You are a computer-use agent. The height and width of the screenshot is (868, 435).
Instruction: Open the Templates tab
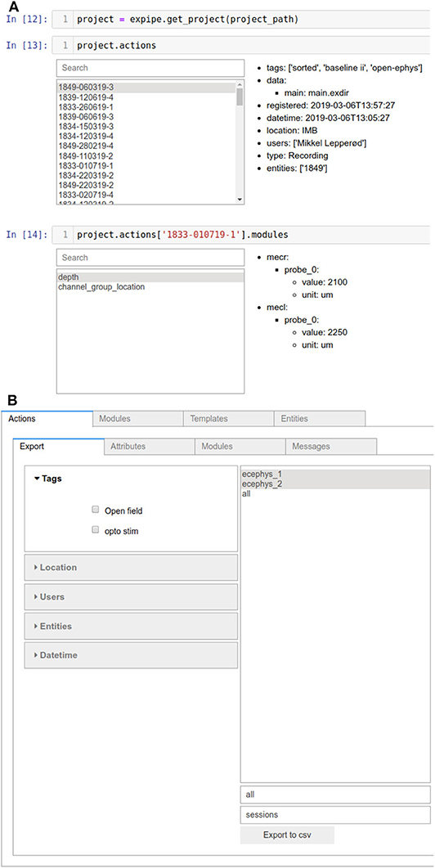tap(228, 419)
